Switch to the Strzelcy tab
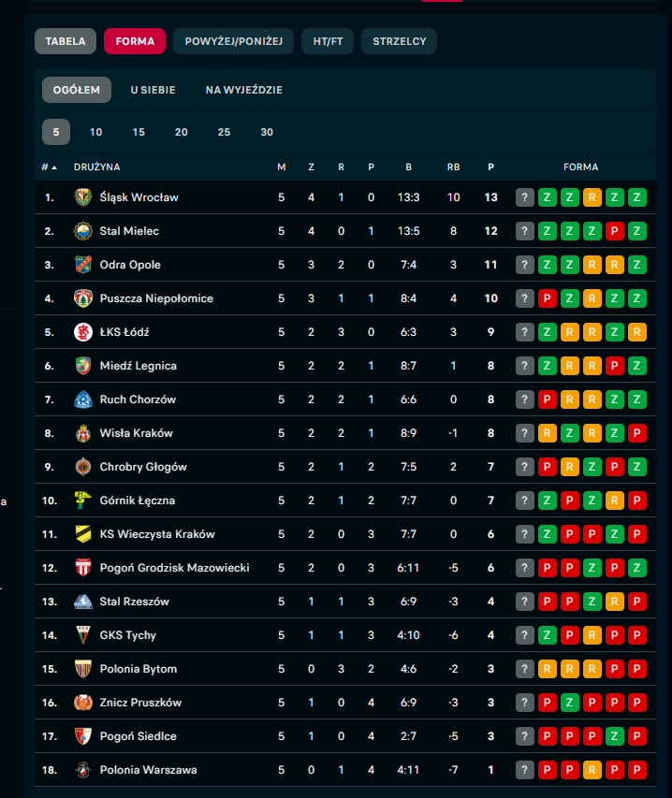The image size is (672, 798). (399, 41)
